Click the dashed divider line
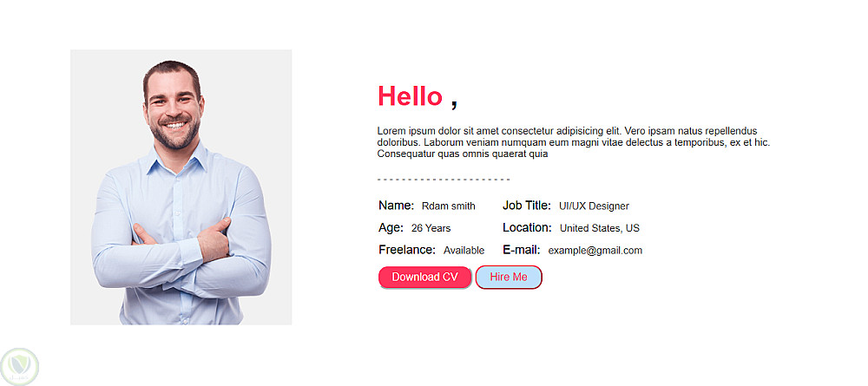The image size is (868, 386). pos(443,180)
